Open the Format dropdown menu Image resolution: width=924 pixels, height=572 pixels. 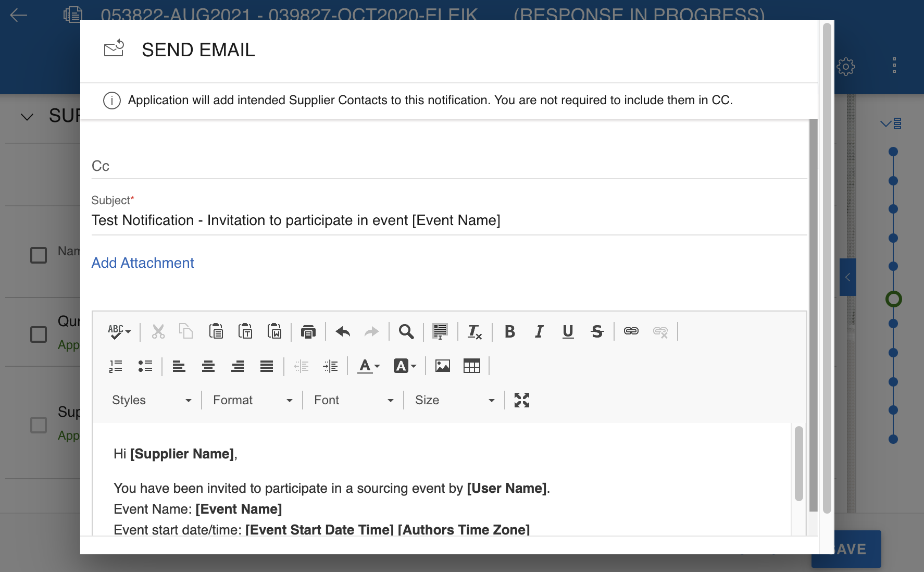pyautogui.click(x=252, y=400)
